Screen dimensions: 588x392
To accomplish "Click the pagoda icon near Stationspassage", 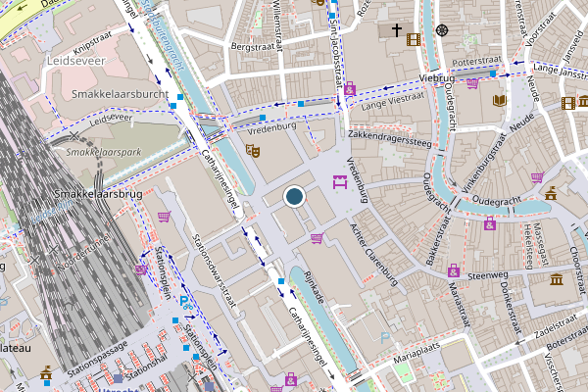I will [x=46, y=372].
